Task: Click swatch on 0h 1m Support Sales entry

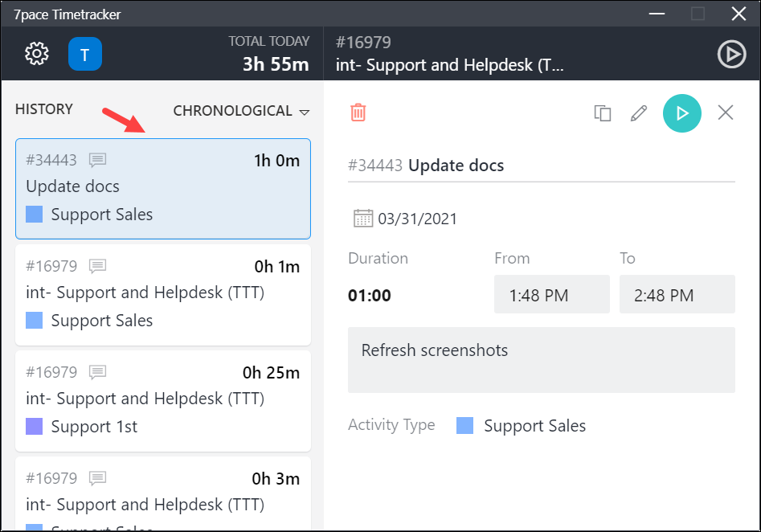Action: (34, 321)
